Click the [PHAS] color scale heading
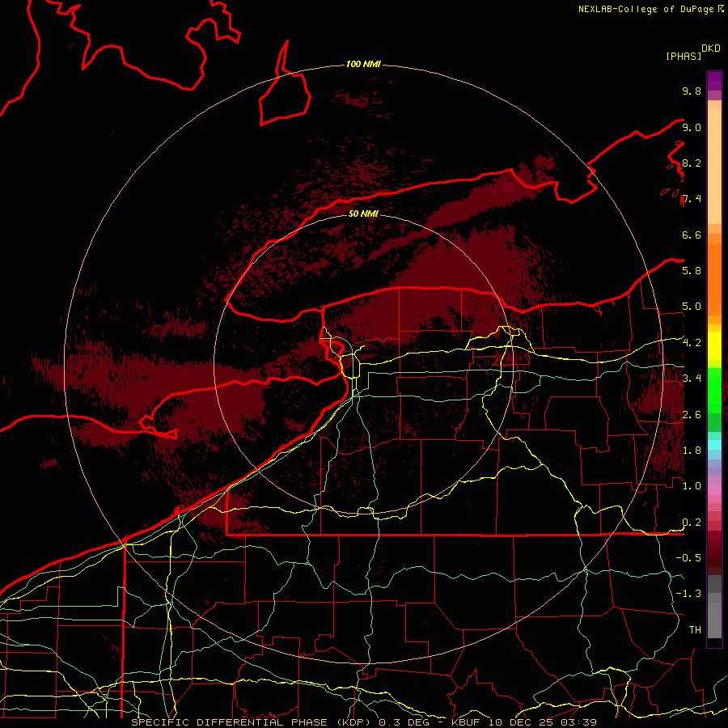The image size is (728, 728). pos(684,57)
